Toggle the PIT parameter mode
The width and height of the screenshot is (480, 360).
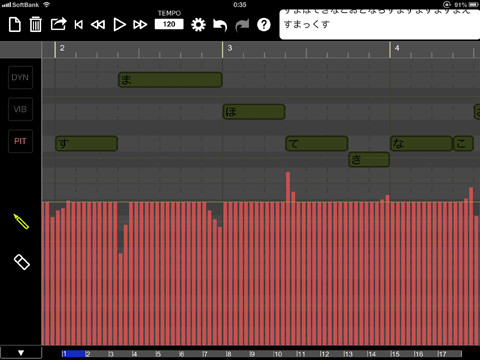[20, 141]
